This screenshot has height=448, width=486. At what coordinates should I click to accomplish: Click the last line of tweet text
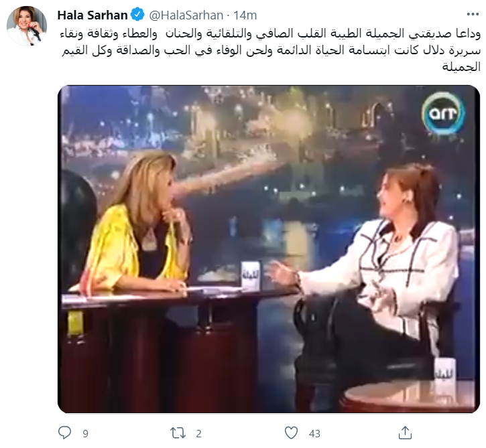(461, 66)
